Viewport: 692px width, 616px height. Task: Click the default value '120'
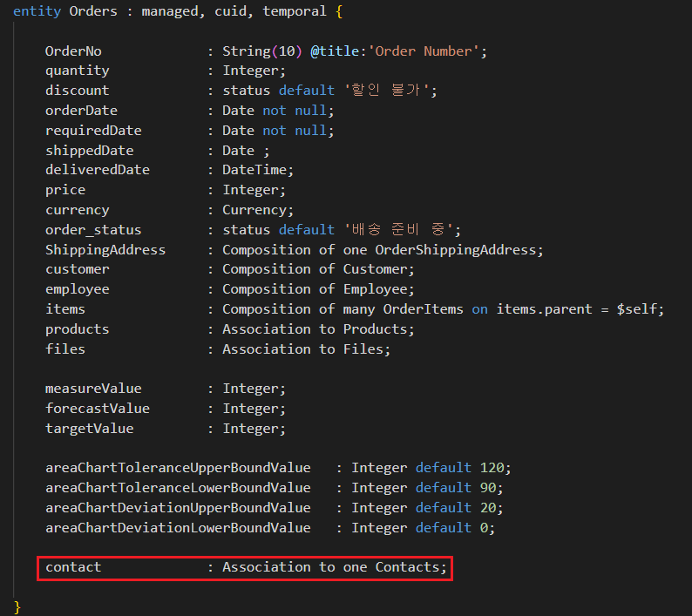pos(492,468)
